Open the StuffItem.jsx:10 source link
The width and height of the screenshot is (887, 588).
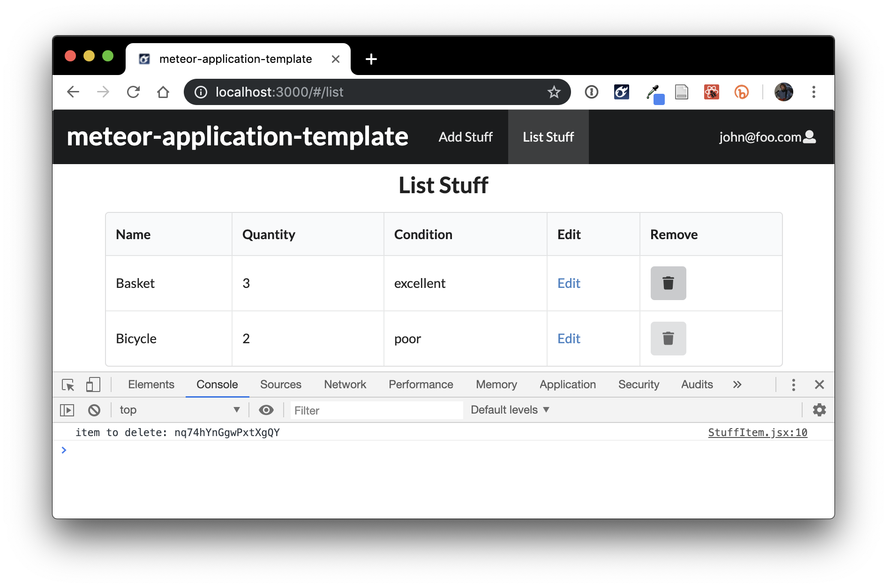pos(757,433)
